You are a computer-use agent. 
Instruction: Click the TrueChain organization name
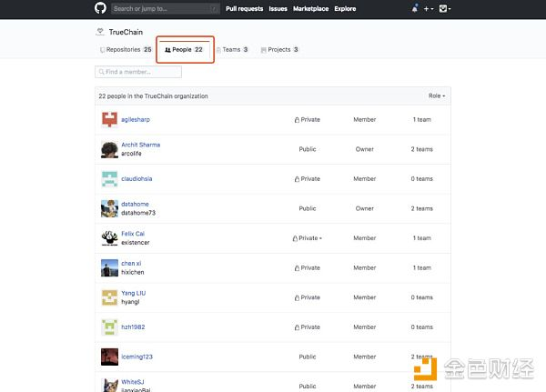[126, 32]
